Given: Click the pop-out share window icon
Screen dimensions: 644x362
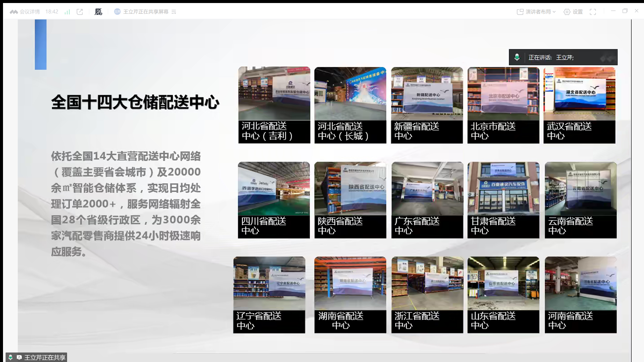Looking at the screenshot, I should [x=80, y=12].
